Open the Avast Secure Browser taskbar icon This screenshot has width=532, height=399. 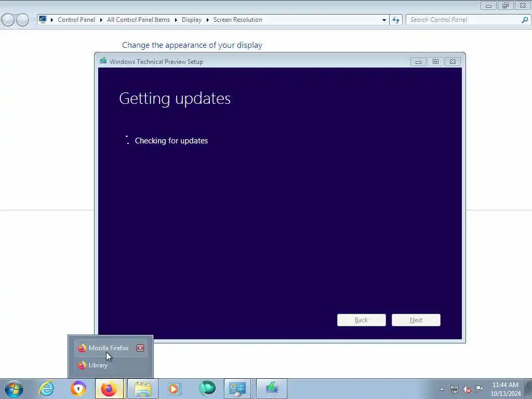(x=78, y=389)
